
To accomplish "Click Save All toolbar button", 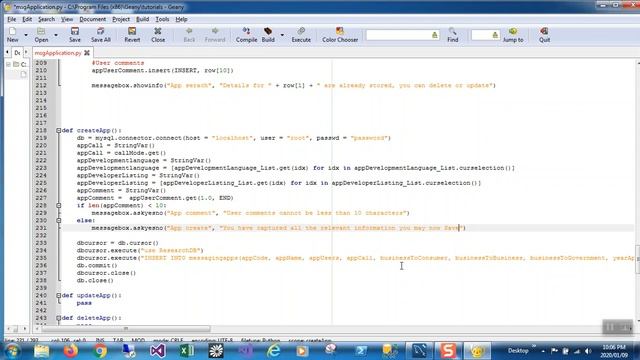I will [x=100, y=35].
